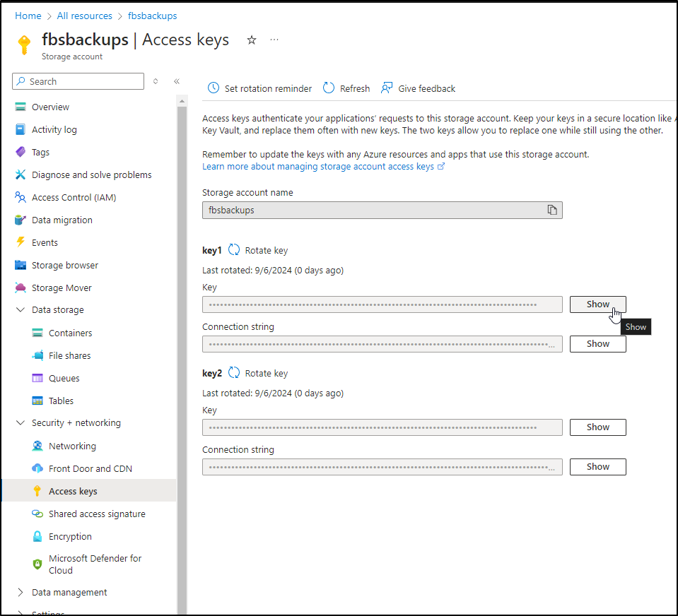
Task: Click the Queues icon
Action: [x=37, y=378]
